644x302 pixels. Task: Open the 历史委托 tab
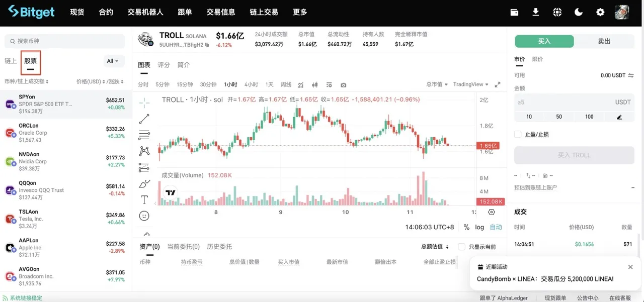tap(219, 247)
